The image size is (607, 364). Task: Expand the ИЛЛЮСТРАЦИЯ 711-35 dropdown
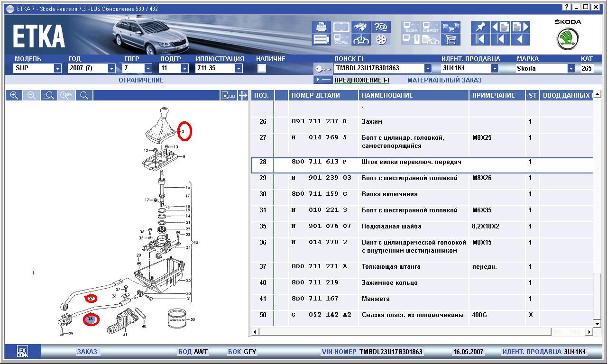click(x=239, y=68)
